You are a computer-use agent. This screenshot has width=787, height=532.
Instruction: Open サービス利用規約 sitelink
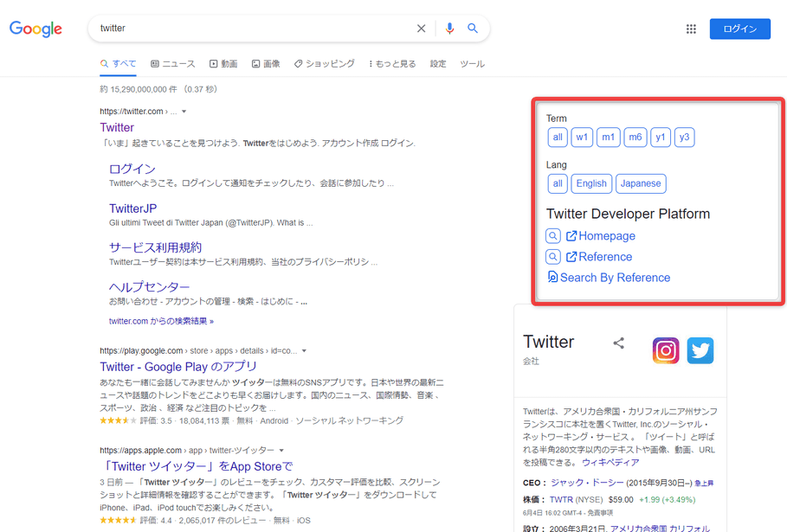click(x=155, y=247)
